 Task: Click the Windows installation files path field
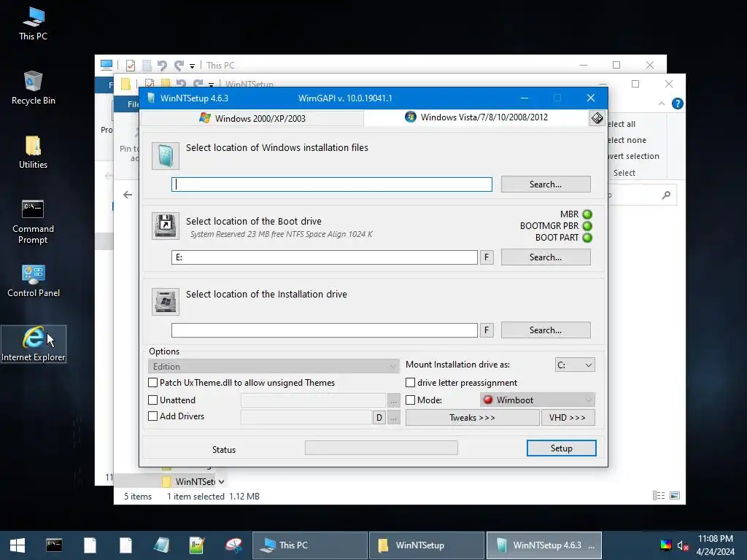pyautogui.click(x=332, y=184)
